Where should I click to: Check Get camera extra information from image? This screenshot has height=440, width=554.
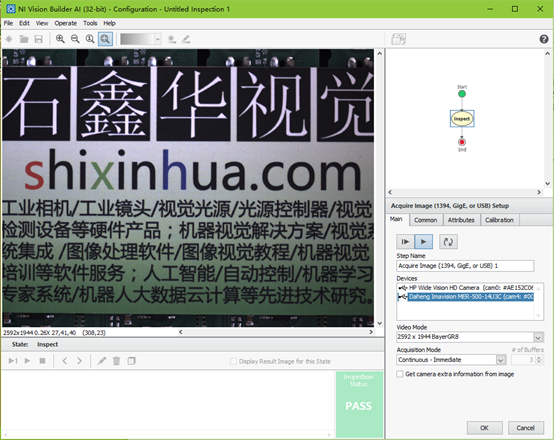[x=400, y=374]
